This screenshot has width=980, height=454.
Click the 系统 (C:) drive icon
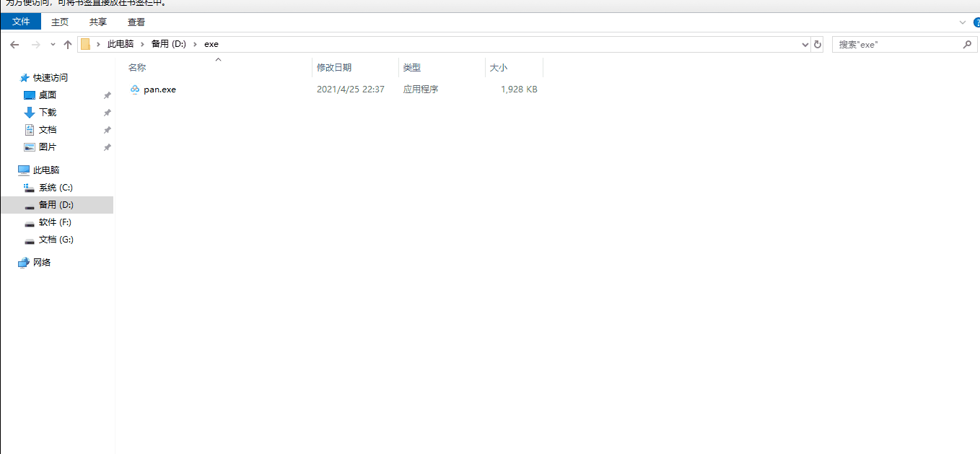[x=30, y=188]
